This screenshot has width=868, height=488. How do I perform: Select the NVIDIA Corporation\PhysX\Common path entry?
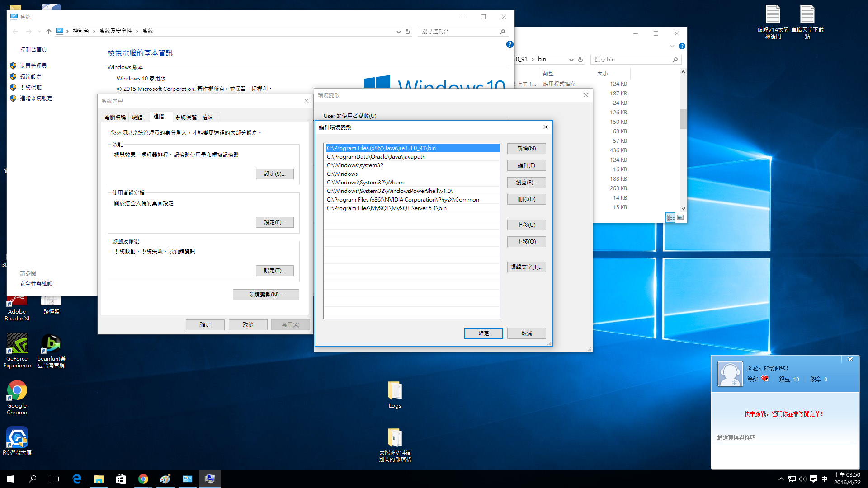click(412, 200)
